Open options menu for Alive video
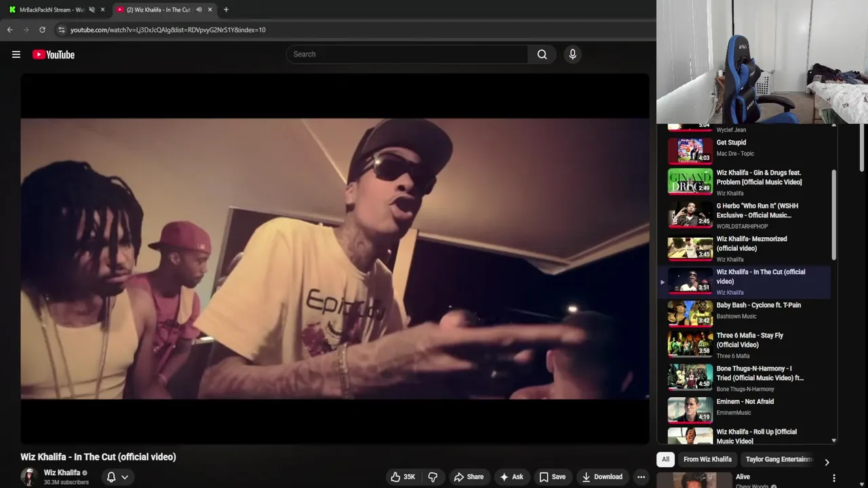 [834, 478]
